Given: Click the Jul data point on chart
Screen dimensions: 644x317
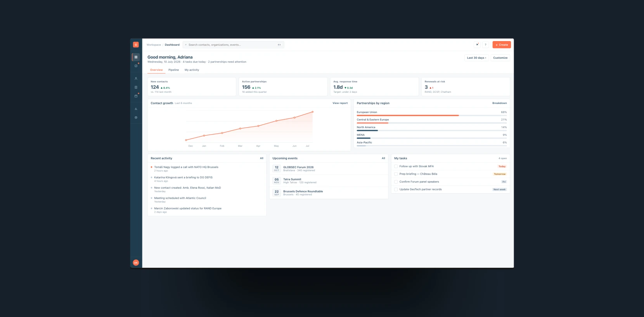Looking at the screenshot, I should (x=313, y=112).
